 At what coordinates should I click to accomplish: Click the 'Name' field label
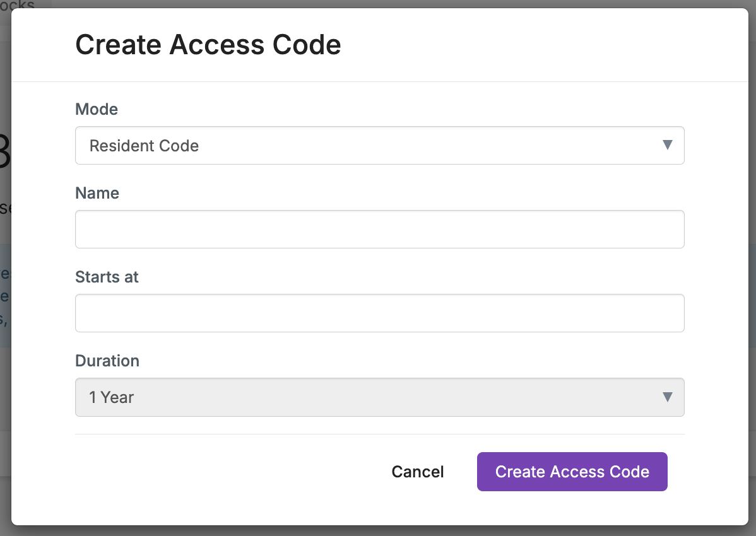tap(97, 193)
